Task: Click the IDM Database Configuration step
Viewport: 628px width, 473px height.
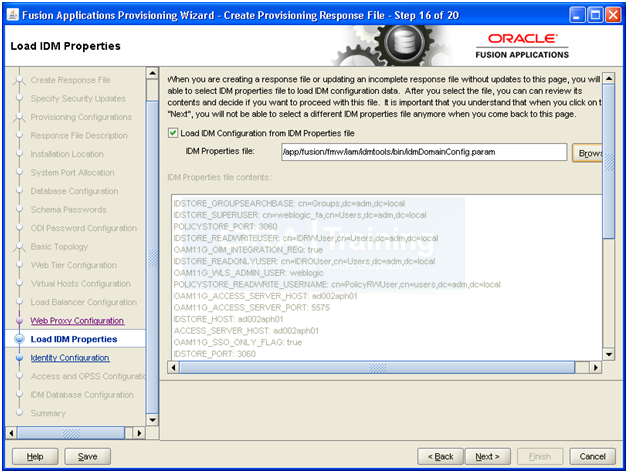Action: coord(82,395)
